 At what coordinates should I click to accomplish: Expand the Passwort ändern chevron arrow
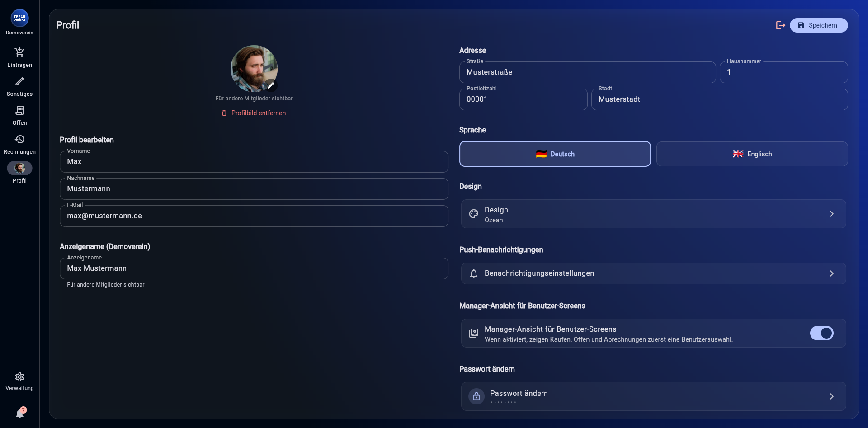click(x=831, y=396)
